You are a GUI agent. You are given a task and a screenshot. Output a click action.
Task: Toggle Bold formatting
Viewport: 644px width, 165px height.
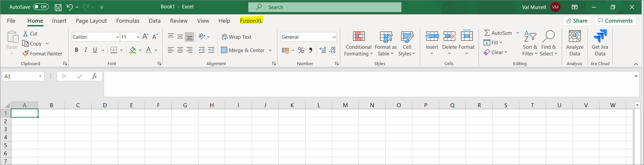(77, 50)
